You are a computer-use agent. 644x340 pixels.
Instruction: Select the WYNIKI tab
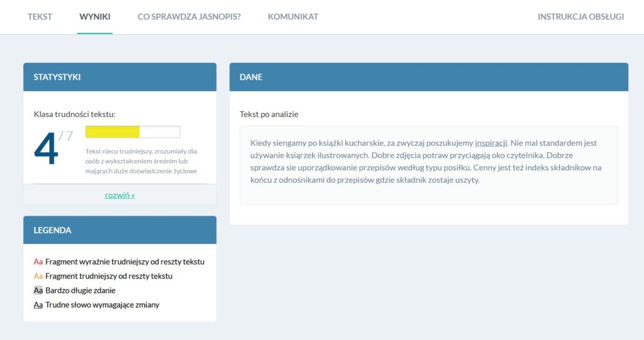click(95, 17)
